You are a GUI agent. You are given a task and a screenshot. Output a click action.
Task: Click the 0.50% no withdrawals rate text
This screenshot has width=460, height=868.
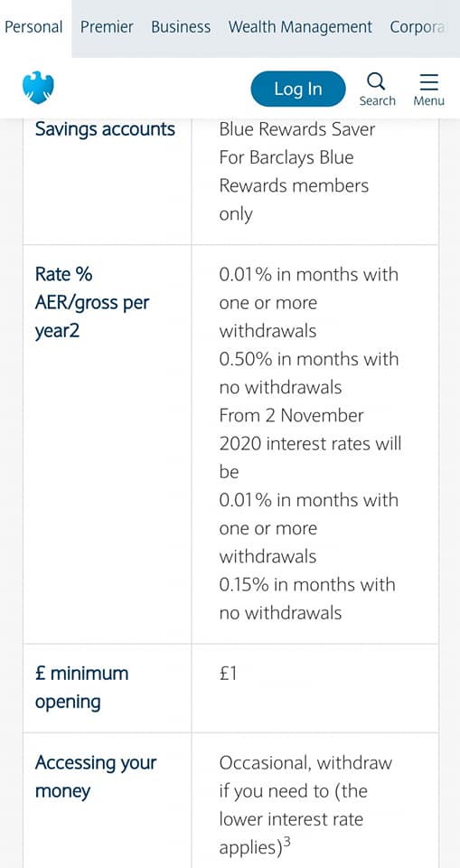click(x=309, y=373)
